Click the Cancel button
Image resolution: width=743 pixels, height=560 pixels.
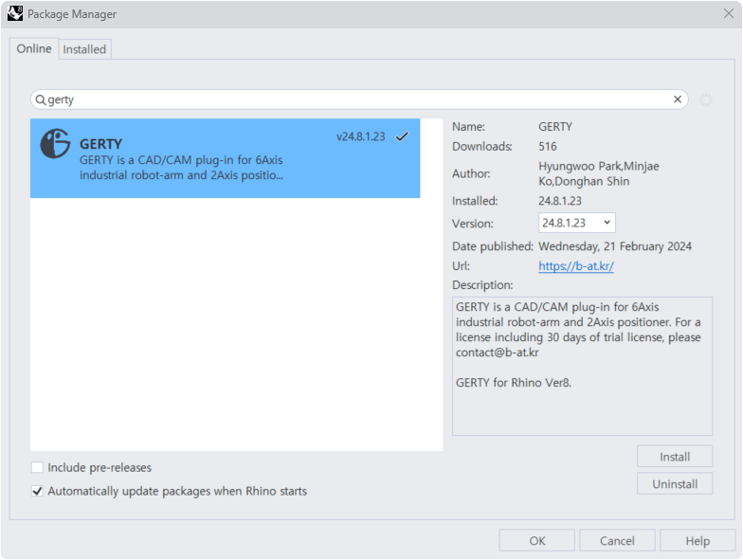point(617,540)
